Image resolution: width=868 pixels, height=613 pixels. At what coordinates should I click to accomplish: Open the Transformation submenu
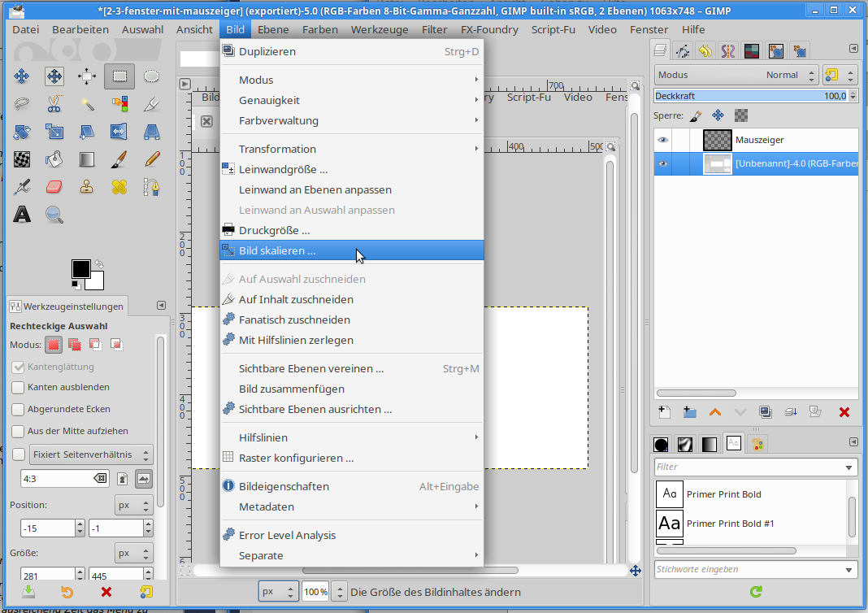[x=277, y=149]
